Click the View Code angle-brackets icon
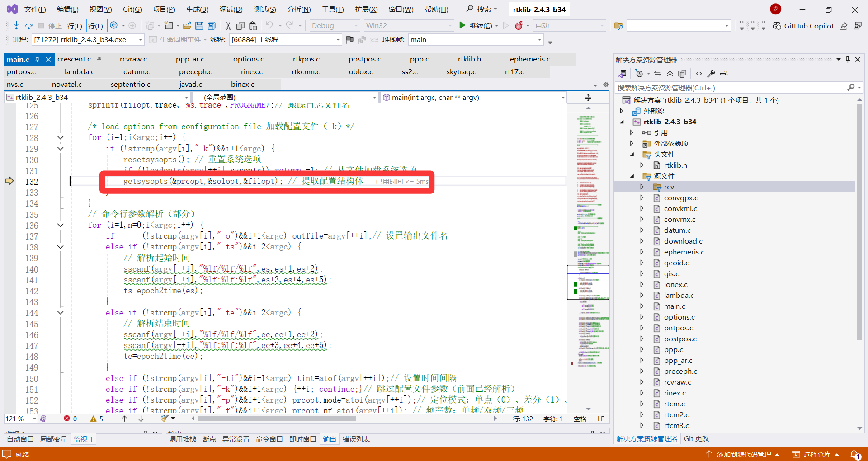 [699, 74]
